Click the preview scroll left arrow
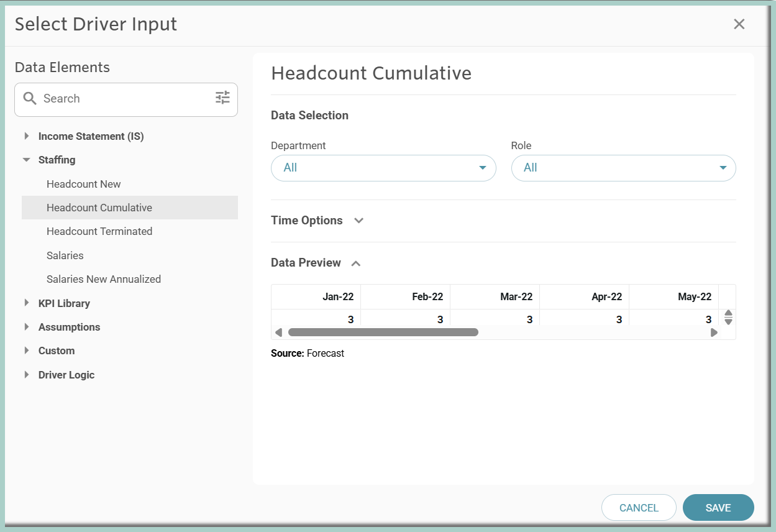 (x=279, y=332)
